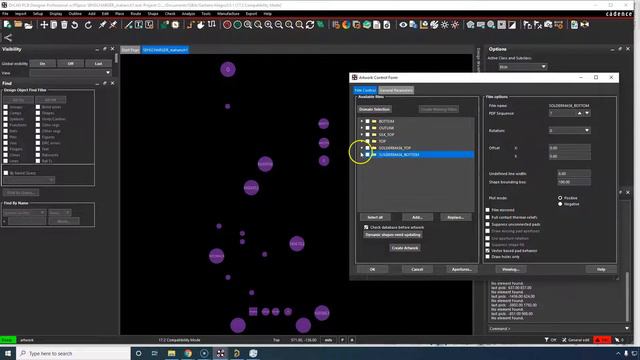Click the camera snapshot toolbar icon
640x360 pixels.
click(x=548, y=25)
